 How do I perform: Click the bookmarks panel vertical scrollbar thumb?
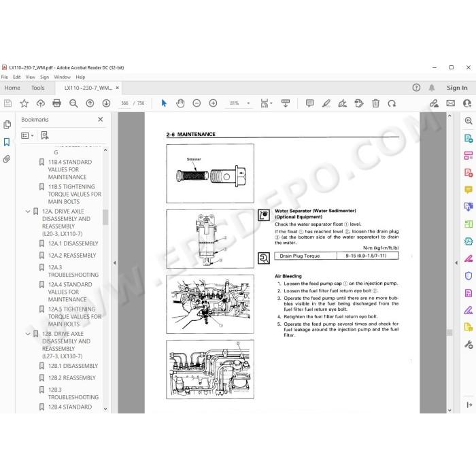point(105,217)
